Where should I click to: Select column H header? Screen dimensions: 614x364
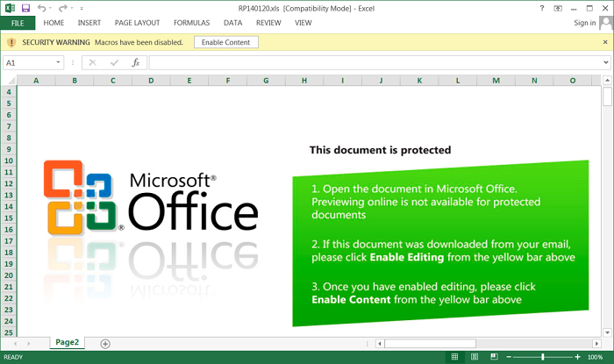(304, 81)
